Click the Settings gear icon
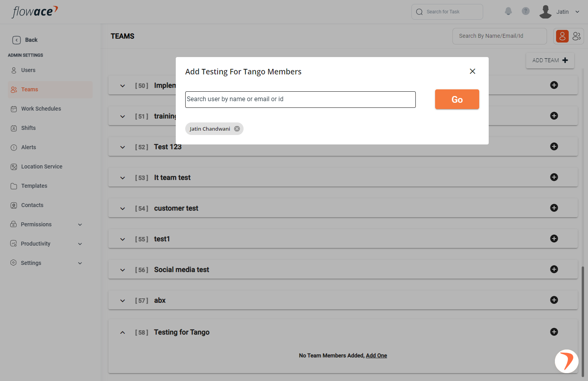 click(13, 263)
